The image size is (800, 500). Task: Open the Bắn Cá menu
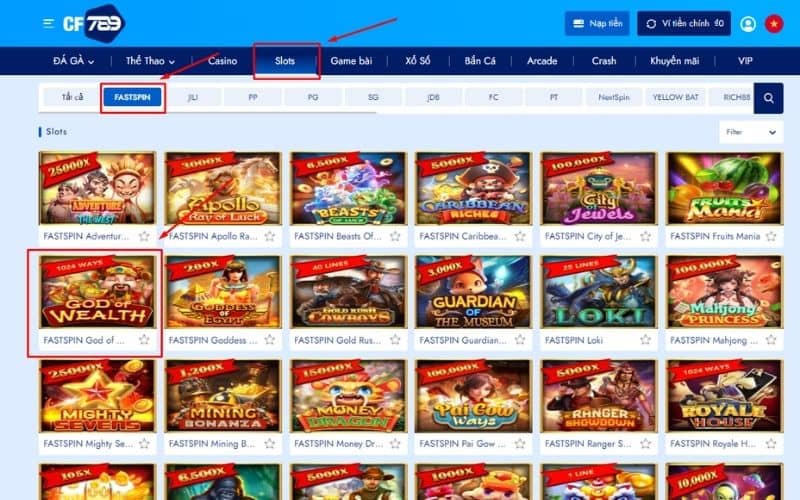480,61
